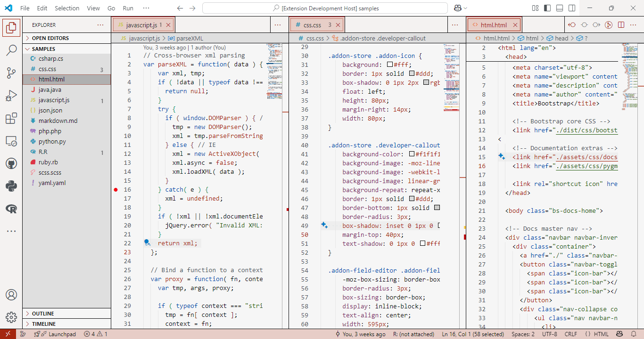Open the notifications bell in status bar

coord(634,334)
